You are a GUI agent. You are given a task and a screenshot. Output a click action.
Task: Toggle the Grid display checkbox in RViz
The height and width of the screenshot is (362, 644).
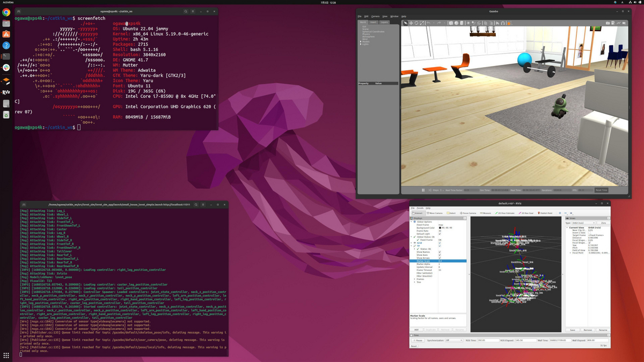pyautogui.click(x=440, y=243)
